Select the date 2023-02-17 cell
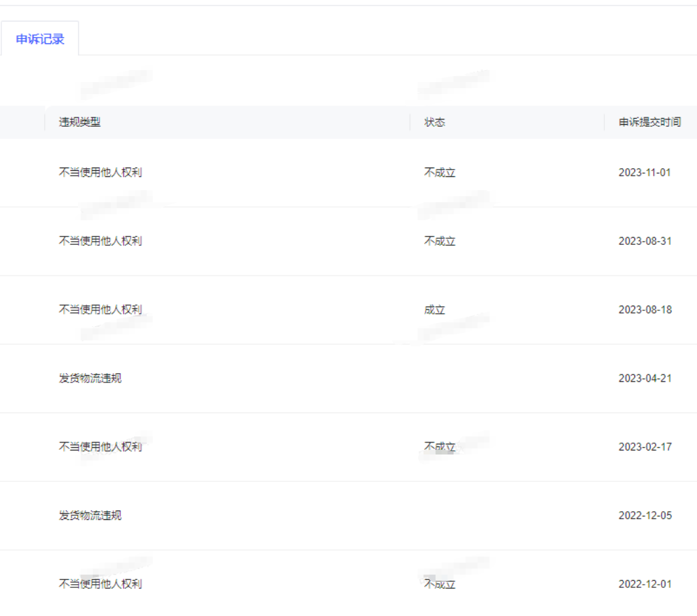 click(x=644, y=447)
